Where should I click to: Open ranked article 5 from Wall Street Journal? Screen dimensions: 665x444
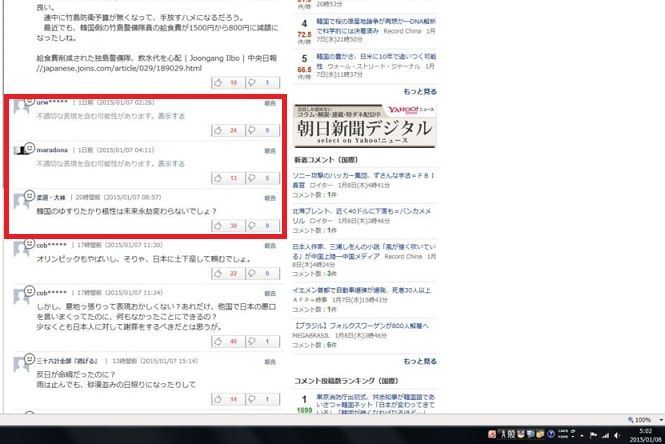[376, 61]
